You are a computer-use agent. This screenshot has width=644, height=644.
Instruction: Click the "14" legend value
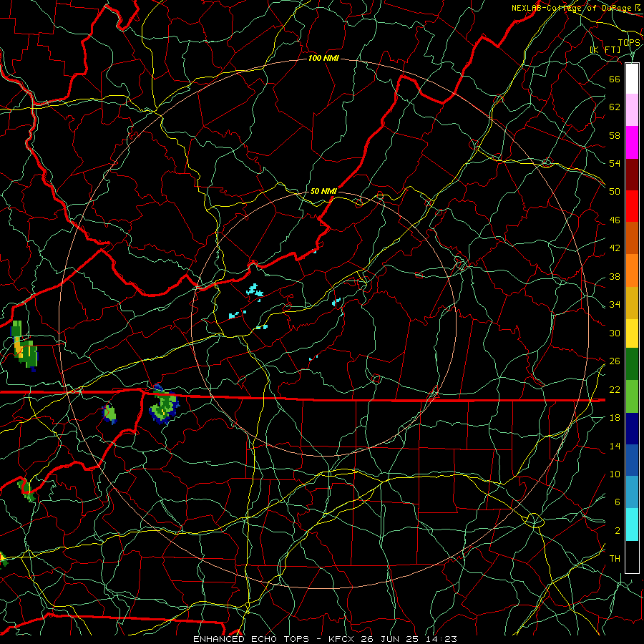615,446
